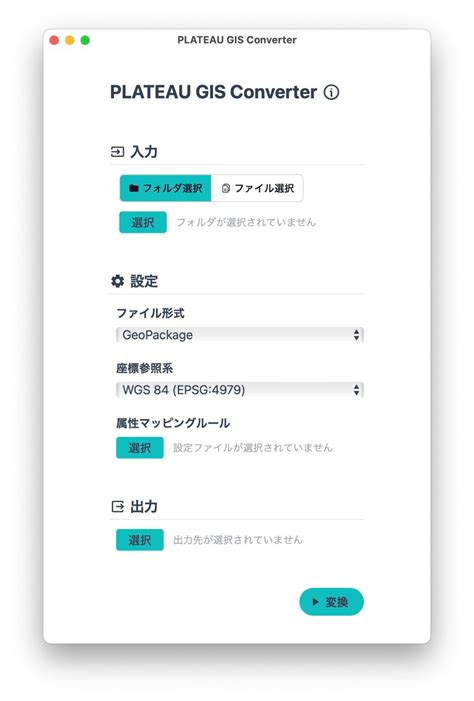Click the gear icon beside 設定

click(117, 281)
